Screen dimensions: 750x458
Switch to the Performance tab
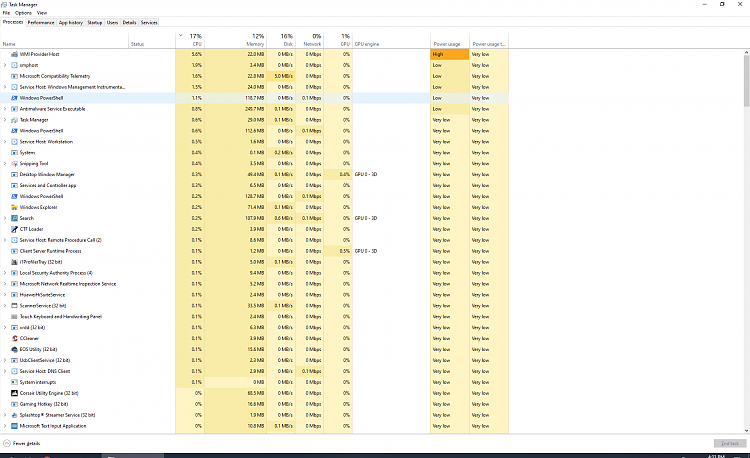(x=41, y=22)
